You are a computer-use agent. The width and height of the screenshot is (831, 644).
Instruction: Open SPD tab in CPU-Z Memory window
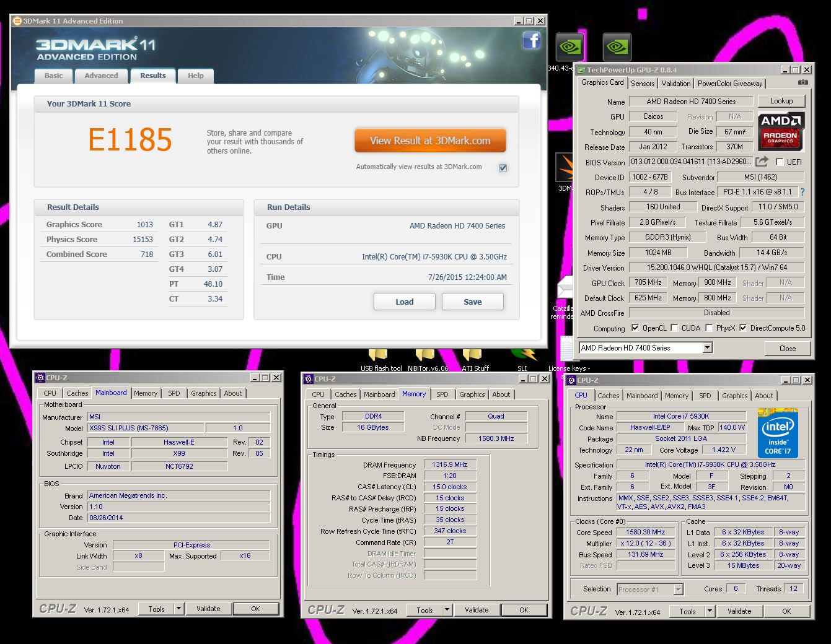click(x=442, y=394)
